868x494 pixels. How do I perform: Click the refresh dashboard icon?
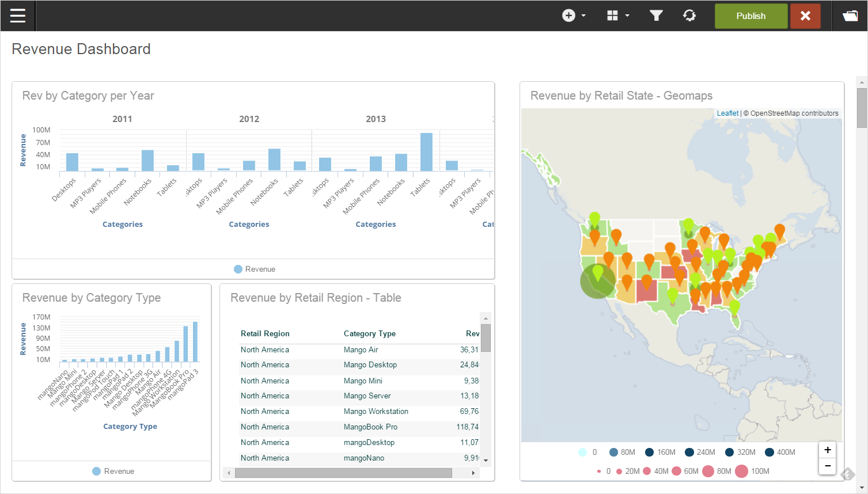coord(689,16)
